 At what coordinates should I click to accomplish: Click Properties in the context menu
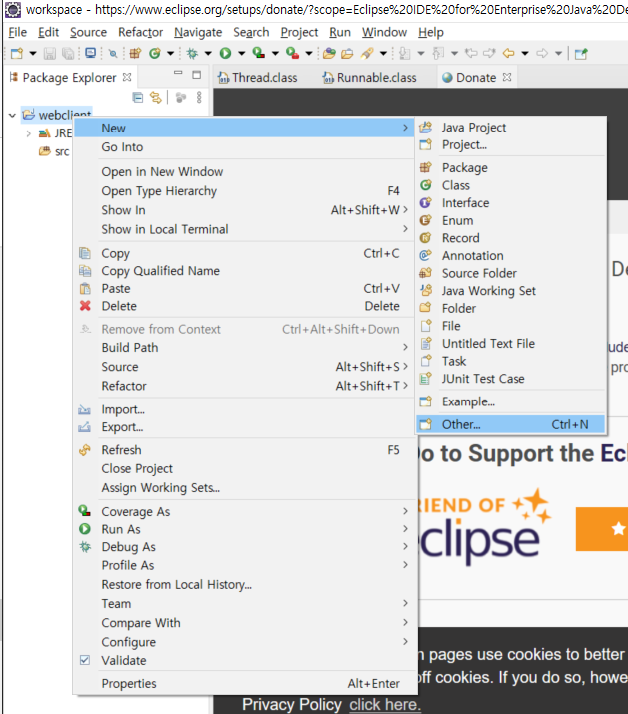coord(245,683)
